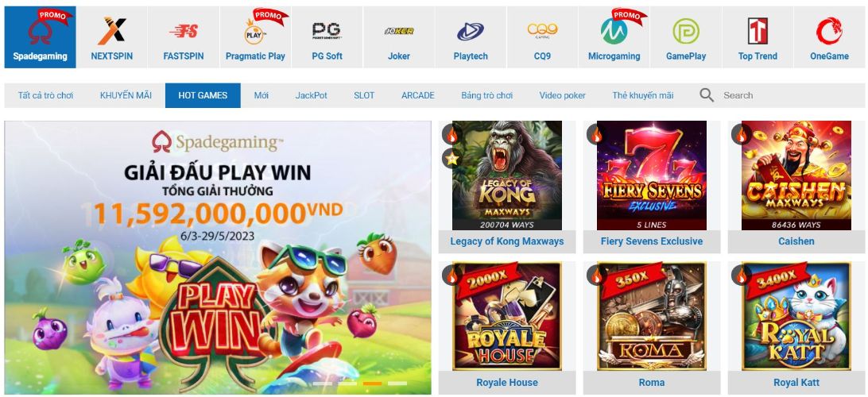Open the PG Soft provider logo

pos(327,30)
